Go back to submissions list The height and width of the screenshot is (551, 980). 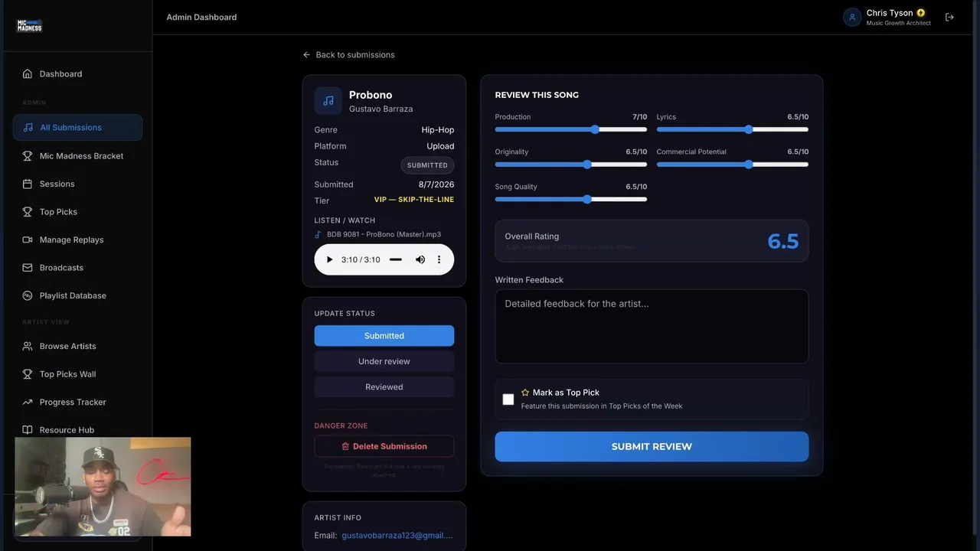(x=349, y=55)
